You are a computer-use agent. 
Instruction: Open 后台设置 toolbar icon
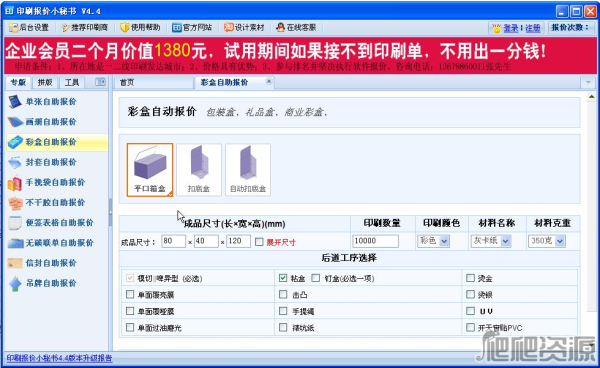[14, 28]
